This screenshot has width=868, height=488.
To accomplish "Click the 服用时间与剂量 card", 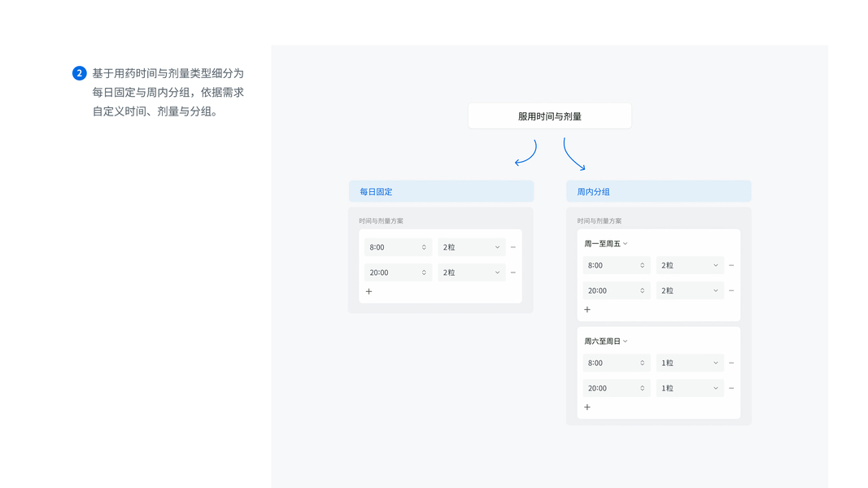I will point(550,116).
